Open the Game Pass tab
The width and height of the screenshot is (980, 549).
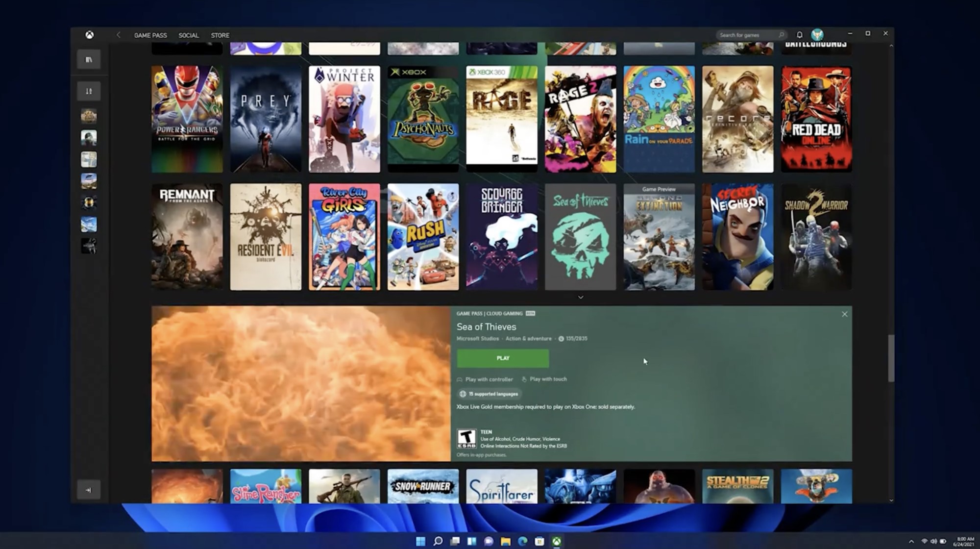click(x=150, y=35)
